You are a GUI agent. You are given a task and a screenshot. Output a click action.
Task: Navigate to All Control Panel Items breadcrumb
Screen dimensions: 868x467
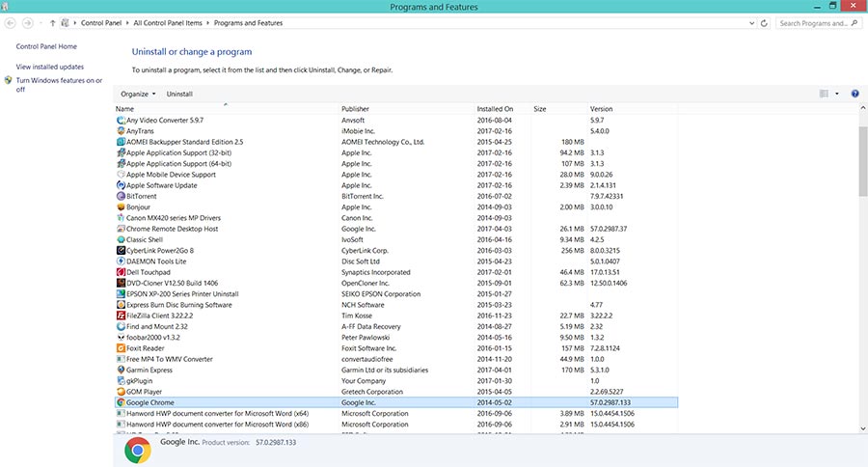[168, 23]
